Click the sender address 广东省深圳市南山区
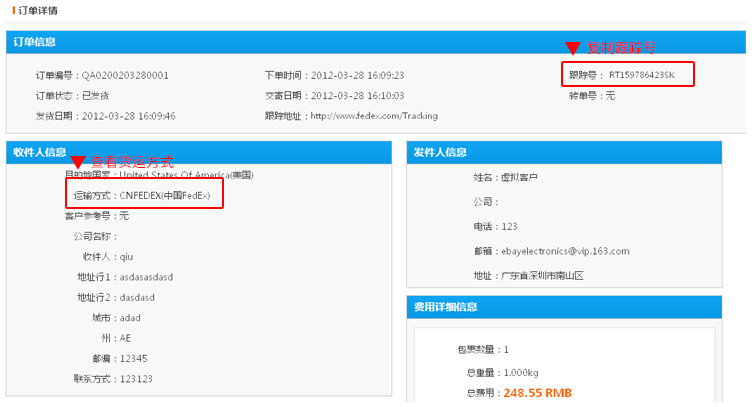Viewport: 754px width, 407px height. coord(543,276)
